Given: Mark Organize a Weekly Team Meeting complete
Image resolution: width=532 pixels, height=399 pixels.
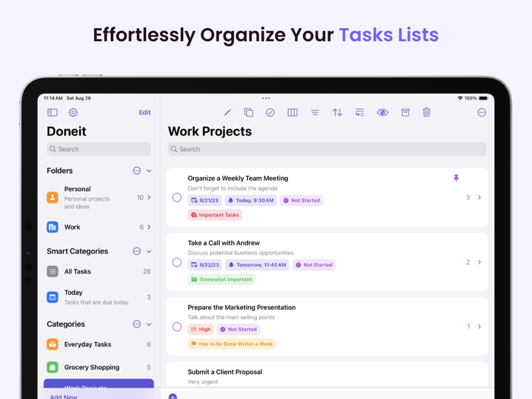Looking at the screenshot, I should pos(177,198).
